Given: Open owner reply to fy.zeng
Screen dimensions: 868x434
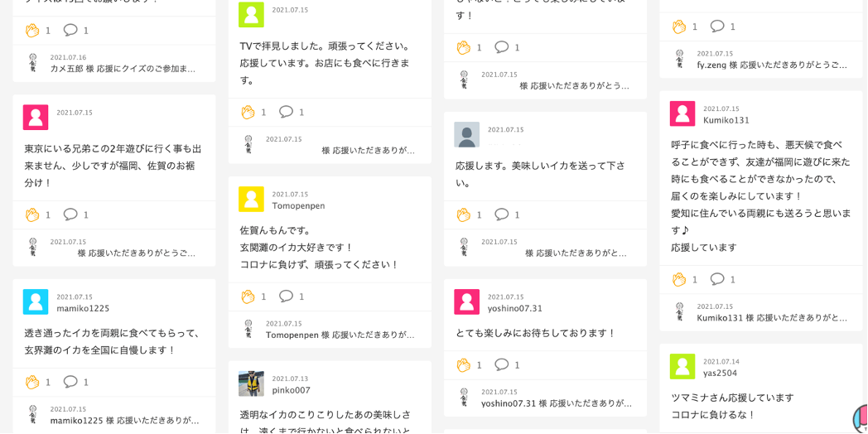Looking at the screenshot, I should coord(771,65).
